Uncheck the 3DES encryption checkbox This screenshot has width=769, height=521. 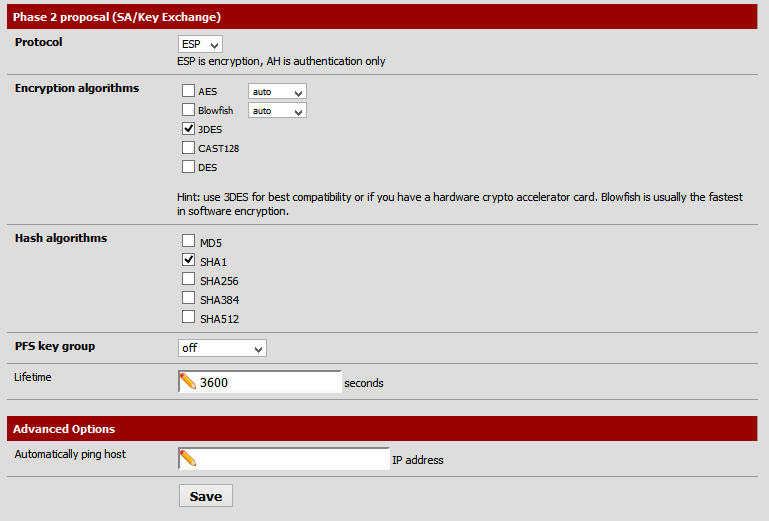tap(188, 129)
